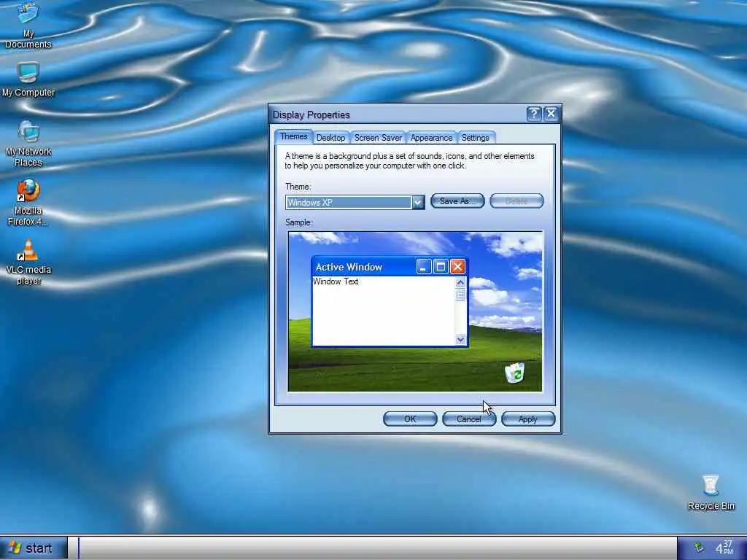Switch to the Appearance tab

coord(431,138)
